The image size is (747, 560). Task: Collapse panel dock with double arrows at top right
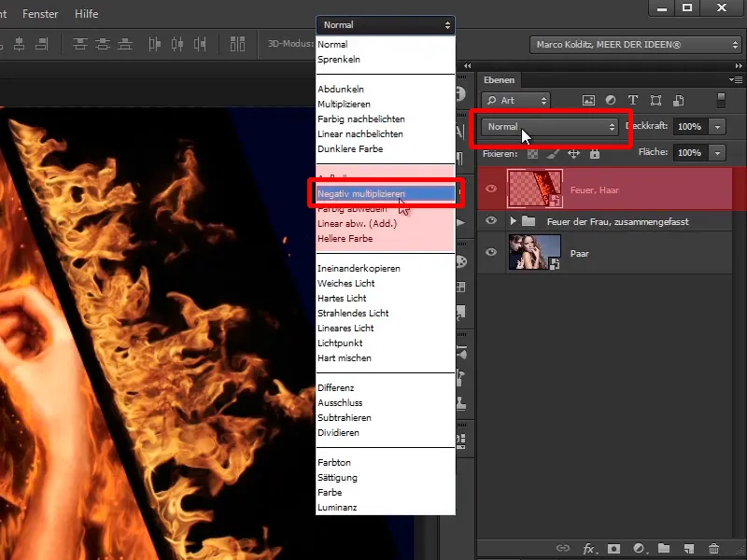(x=739, y=65)
